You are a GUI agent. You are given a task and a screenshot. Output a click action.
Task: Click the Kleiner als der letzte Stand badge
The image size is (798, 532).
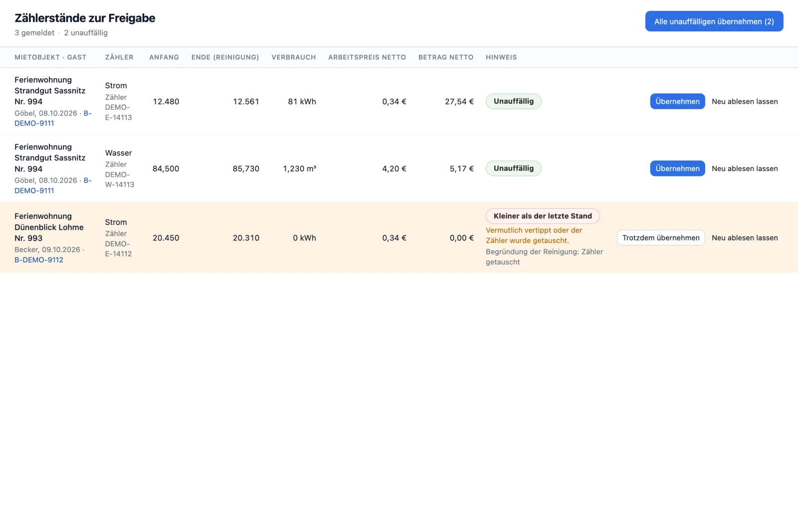[543, 216]
